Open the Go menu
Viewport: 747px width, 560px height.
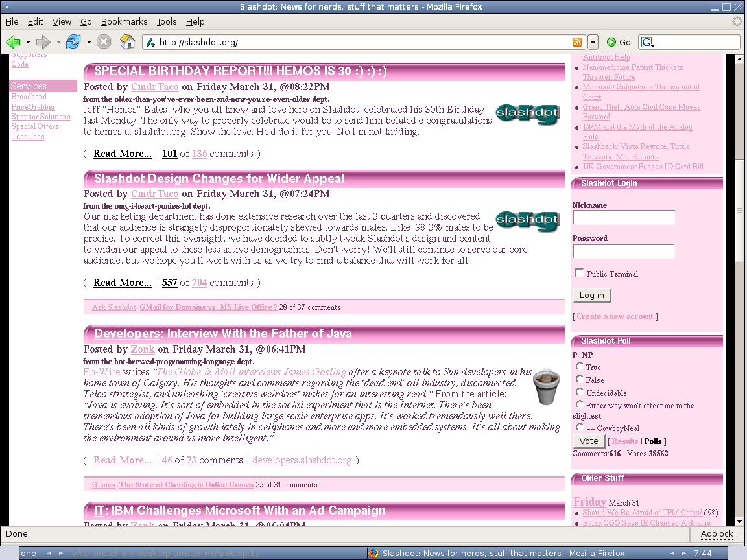86,21
